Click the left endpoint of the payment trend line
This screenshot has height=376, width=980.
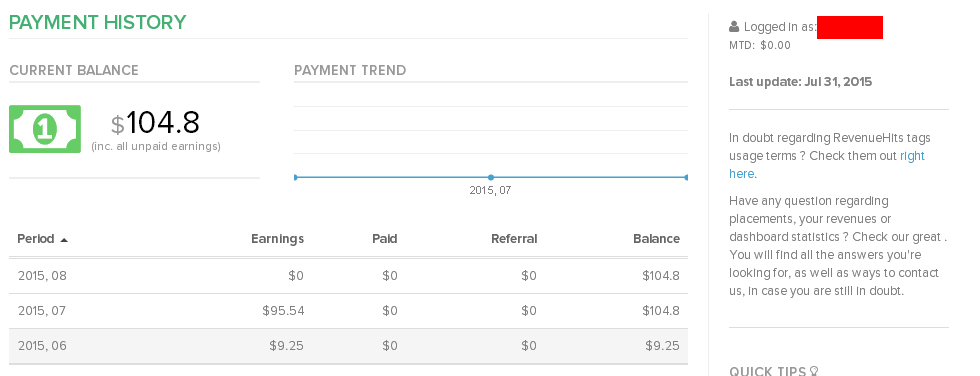tap(296, 177)
